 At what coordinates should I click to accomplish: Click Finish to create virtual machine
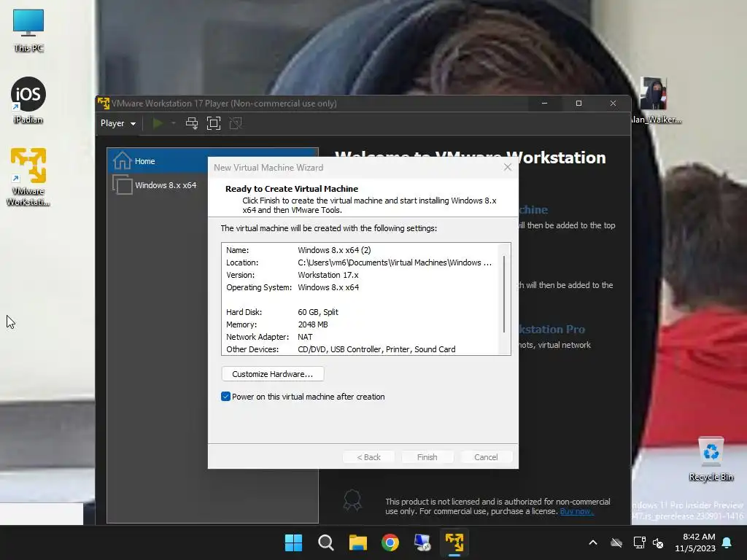click(x=427, y=457)
